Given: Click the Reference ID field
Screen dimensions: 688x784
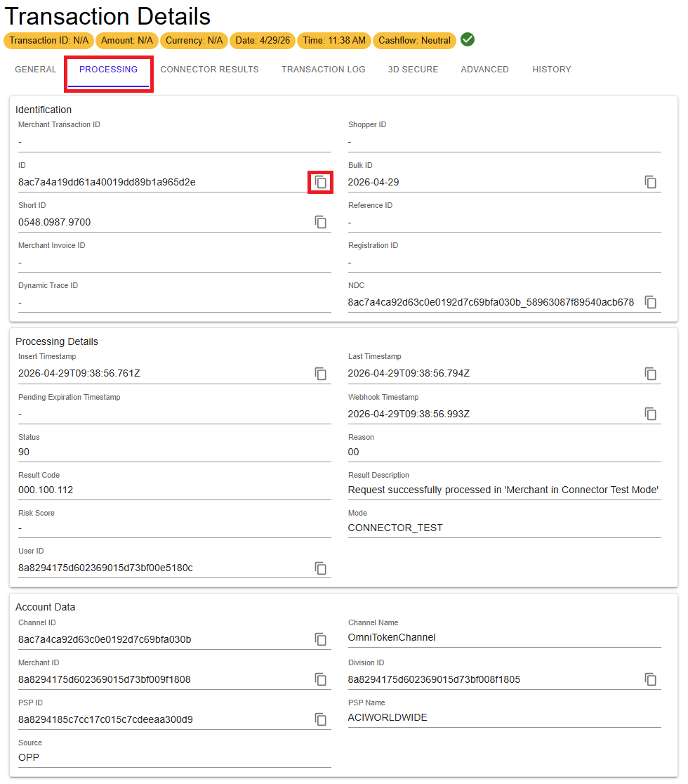Looking at the screenshot, I should click(505, 216).
